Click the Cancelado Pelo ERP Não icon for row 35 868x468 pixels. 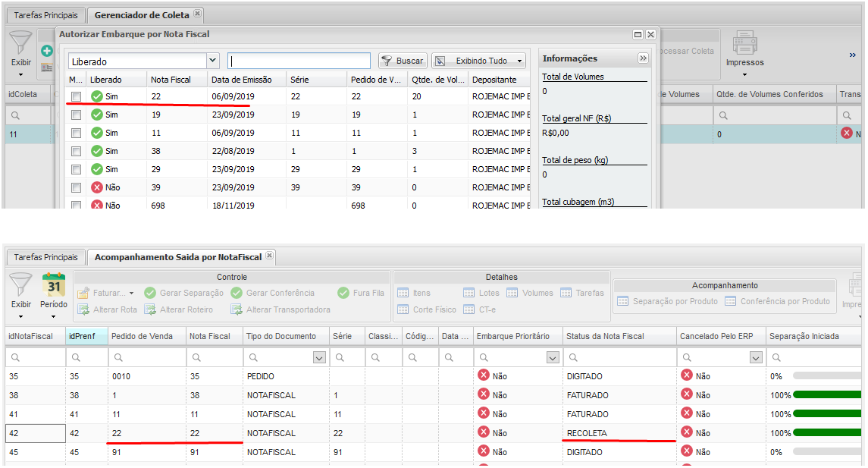[x=687, y=375]
